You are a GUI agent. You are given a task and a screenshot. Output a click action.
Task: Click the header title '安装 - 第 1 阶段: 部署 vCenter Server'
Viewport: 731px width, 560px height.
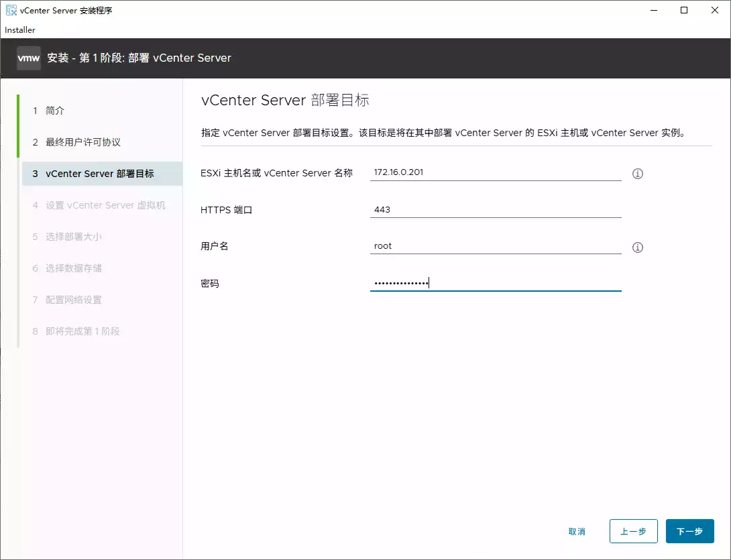click(139, 58)
